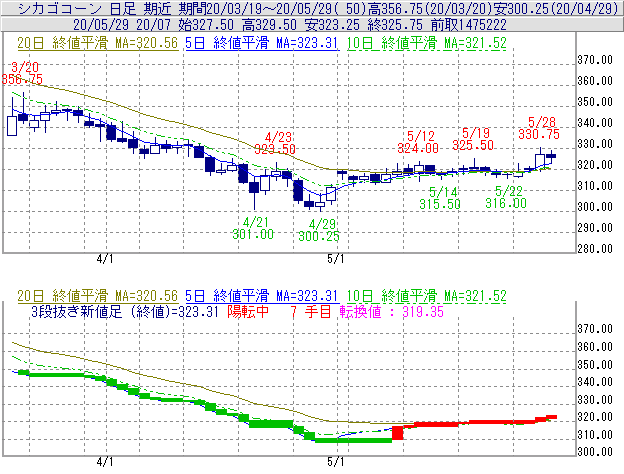Click the opening price 始327.50
This screenshot has width=624, height=474.
coord(206,25)
